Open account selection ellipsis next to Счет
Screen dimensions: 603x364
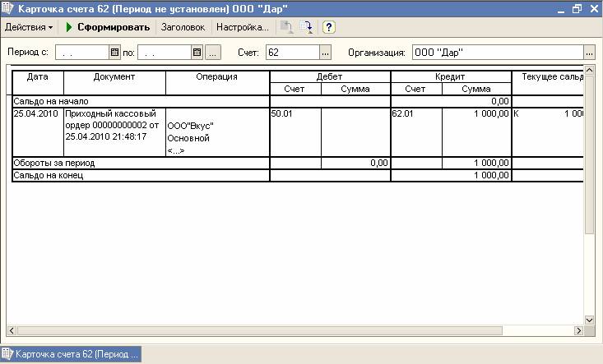click(x=325, y=53)
